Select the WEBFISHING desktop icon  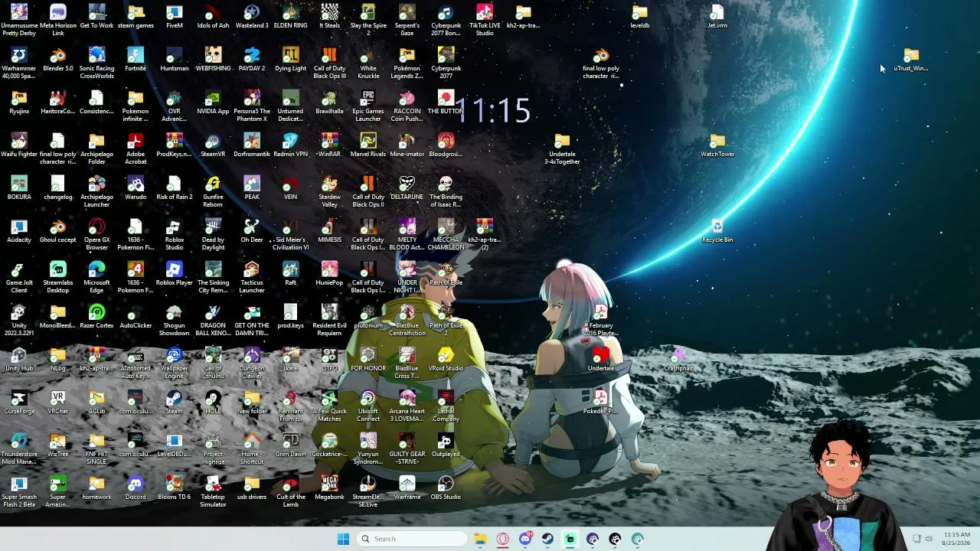coord(213,60)
